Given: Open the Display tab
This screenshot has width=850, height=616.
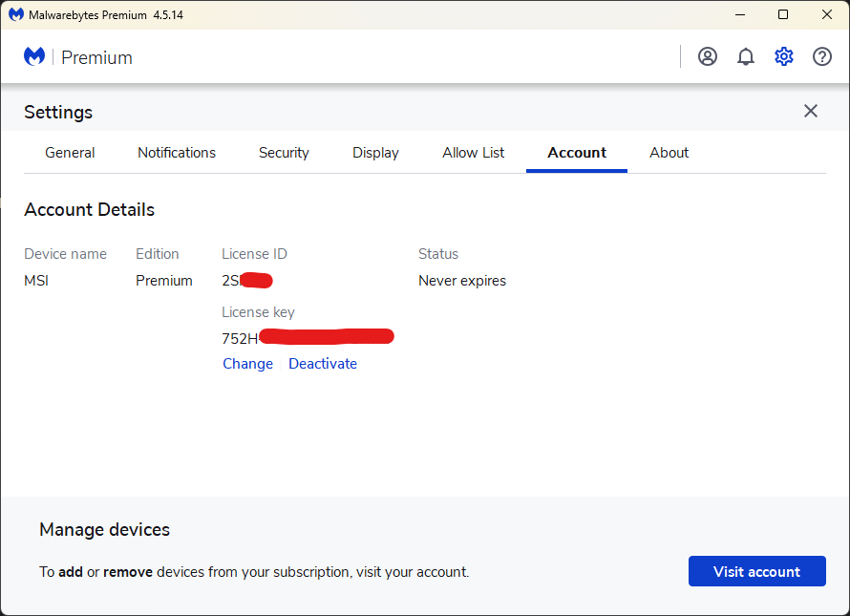Looking at the screenshot, I should (375, 153).
